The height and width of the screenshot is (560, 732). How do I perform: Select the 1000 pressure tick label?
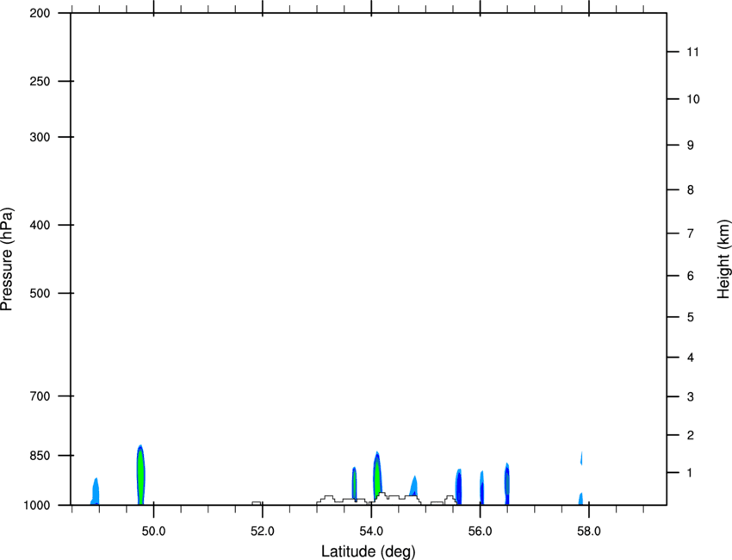coord(37,505)
